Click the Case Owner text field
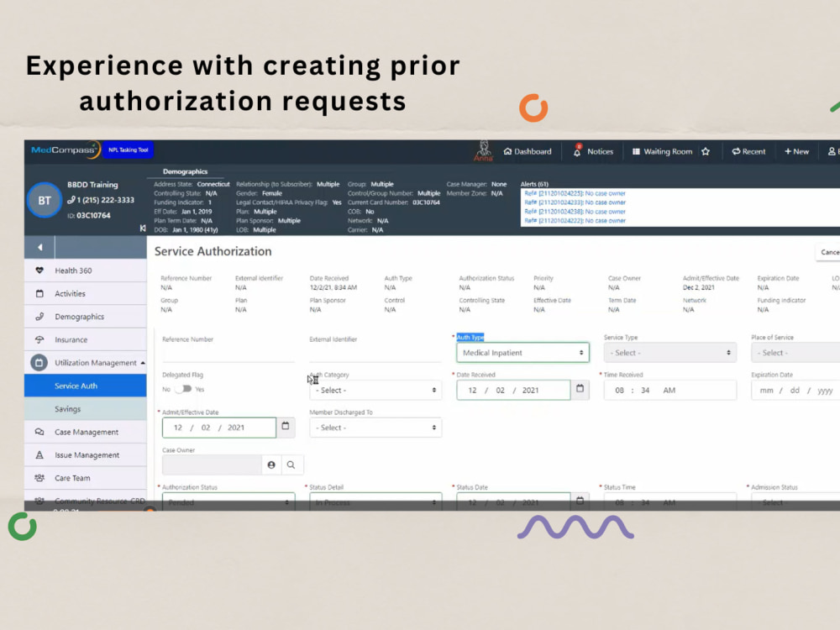Screen dimensions: 840x630 point(213,465)
